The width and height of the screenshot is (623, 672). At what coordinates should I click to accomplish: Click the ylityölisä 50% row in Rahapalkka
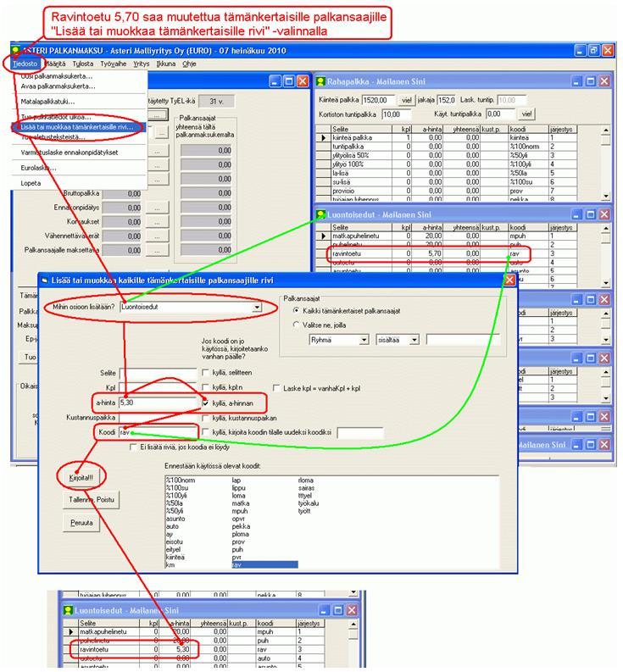(446, 156)
